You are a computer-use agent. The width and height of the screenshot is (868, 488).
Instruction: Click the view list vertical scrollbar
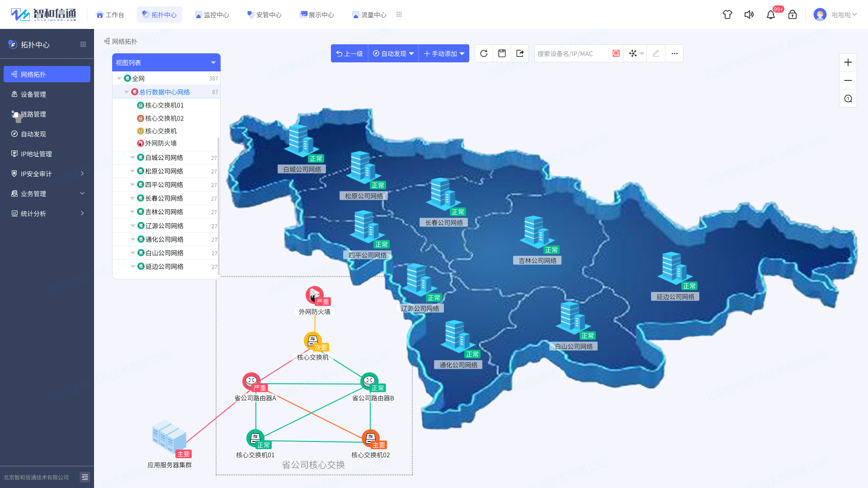point(219,206)
